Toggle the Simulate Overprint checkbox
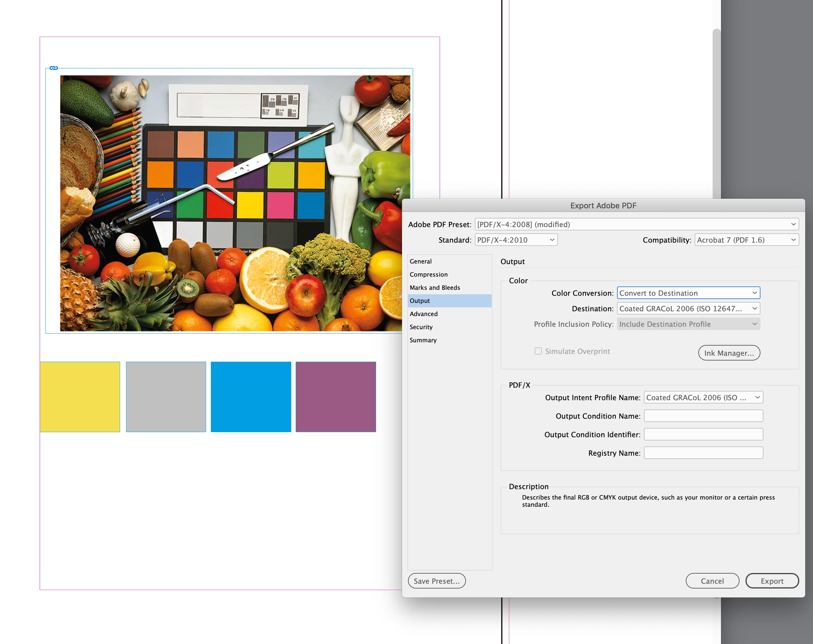 point(538,351)
